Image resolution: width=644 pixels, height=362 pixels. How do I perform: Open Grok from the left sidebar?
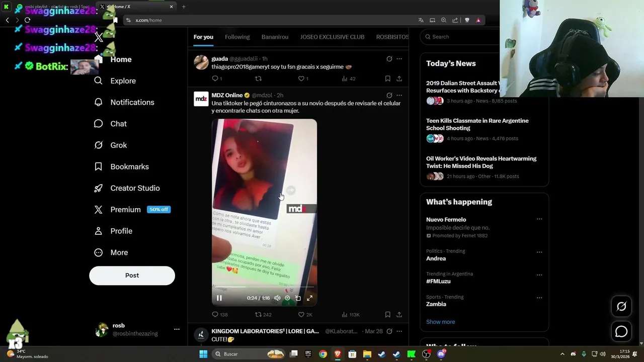tap(111, 145)
